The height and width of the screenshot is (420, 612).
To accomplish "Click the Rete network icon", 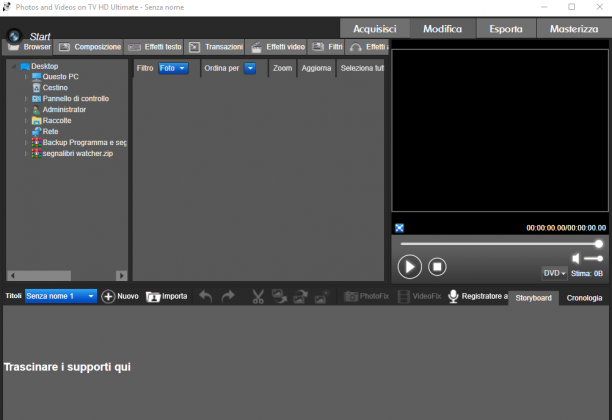I will [37, 132].
